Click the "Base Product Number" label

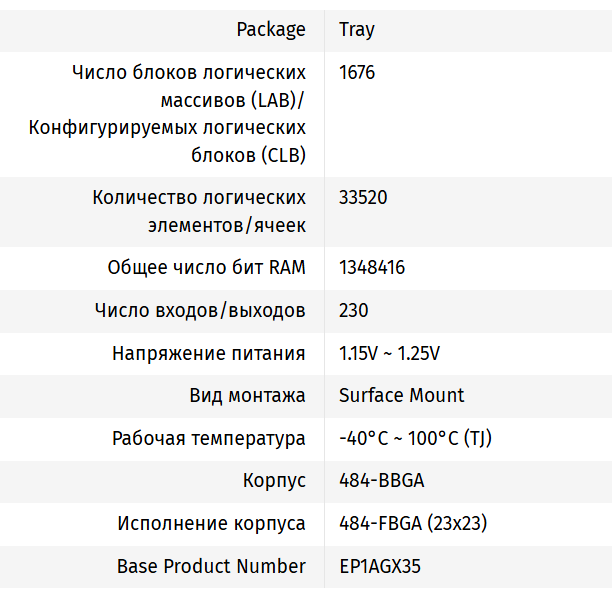click(211, 566)
